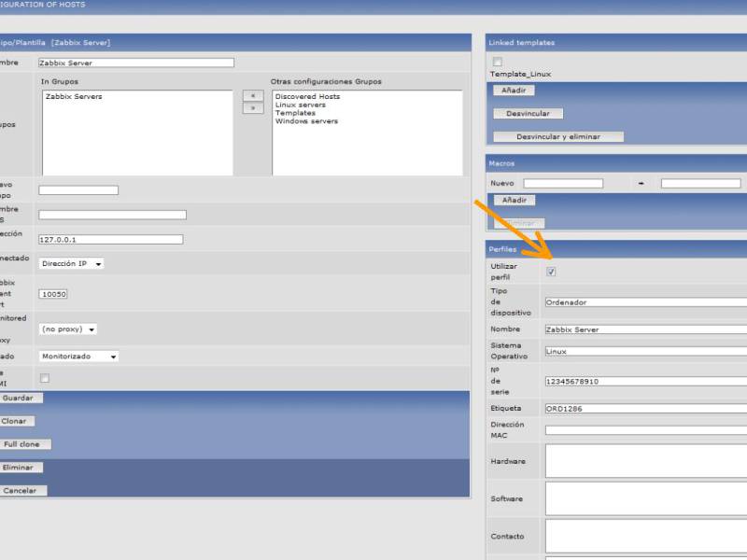Click the IP address field showing 127.0.0.1
Image resolution: width=747 pixels, height=560 pixels.
pos(110,239)
